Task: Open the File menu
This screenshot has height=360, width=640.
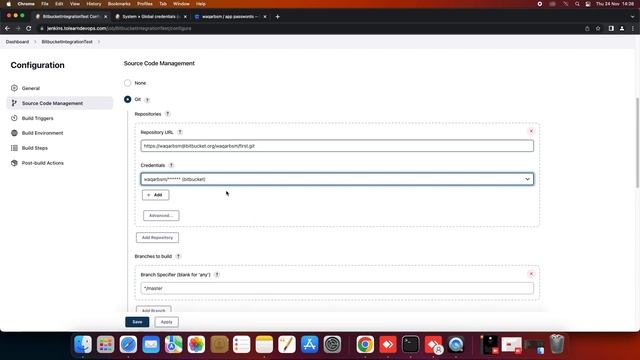Action: point(45,4)
